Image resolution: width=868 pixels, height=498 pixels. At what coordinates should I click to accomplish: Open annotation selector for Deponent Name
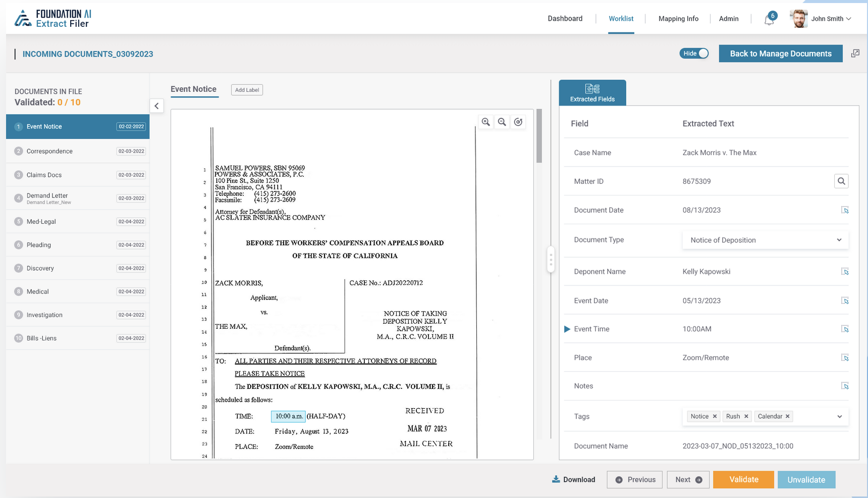click(845, 271)
